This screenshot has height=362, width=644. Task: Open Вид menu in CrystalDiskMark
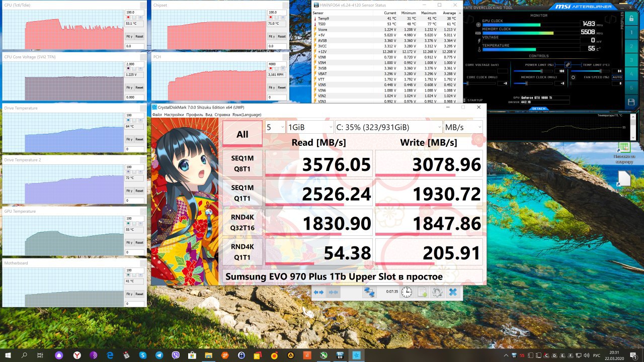coord(209,115)
